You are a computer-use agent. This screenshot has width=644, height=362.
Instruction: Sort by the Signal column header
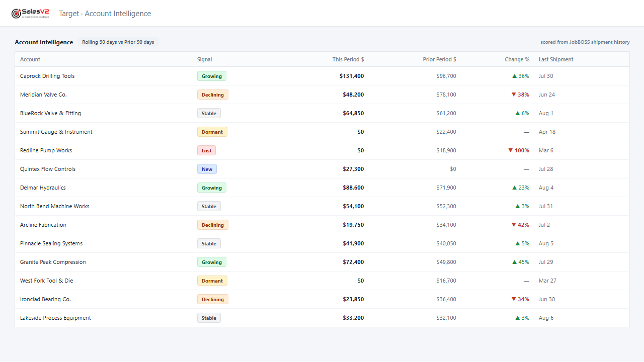click(x=205, y=59)
